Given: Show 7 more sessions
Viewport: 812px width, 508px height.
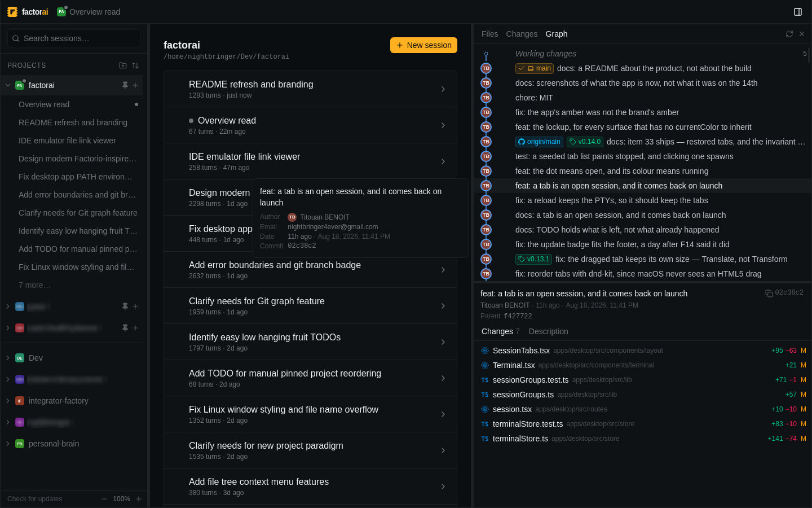Looking at the screenshot, I should 34,285.
